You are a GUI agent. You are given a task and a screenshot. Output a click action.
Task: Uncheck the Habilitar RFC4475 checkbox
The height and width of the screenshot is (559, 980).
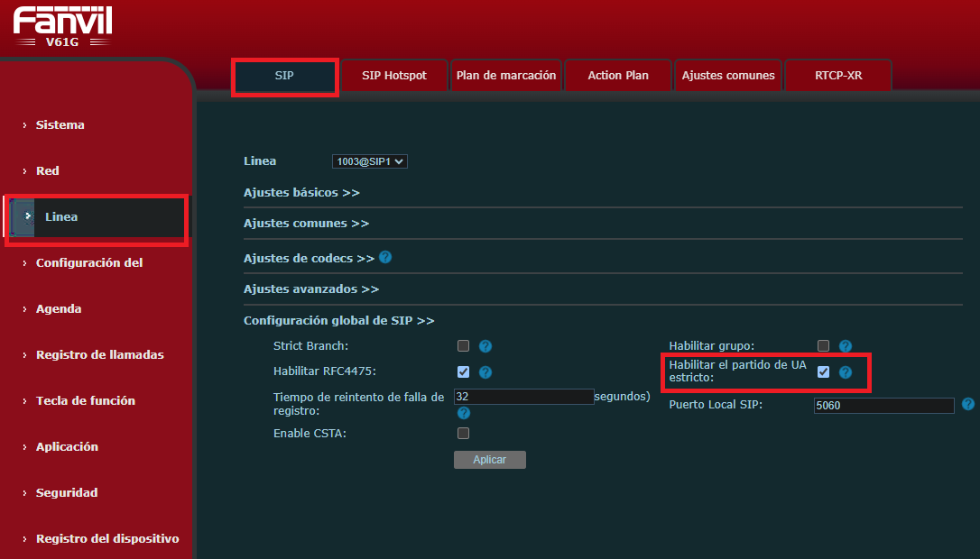pos(463,371)
